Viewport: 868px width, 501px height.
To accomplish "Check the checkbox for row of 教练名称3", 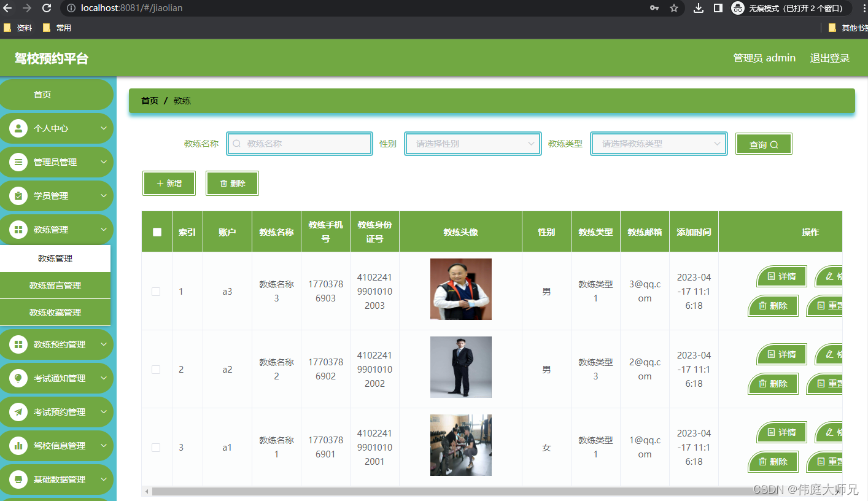I will tap(157, 291).
